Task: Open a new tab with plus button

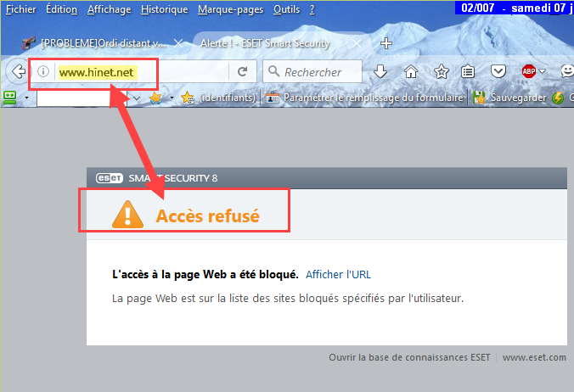Action: pos(385,43)
